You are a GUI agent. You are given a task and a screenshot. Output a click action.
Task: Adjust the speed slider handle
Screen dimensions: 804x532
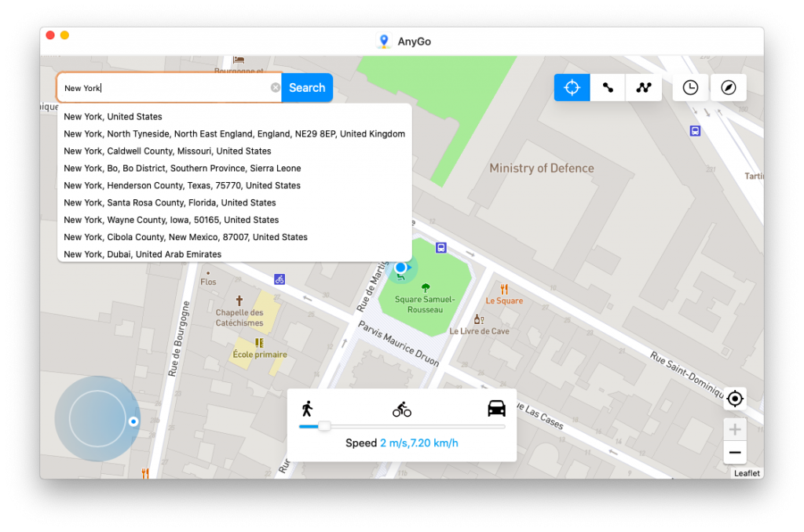(x=323, y=426)
